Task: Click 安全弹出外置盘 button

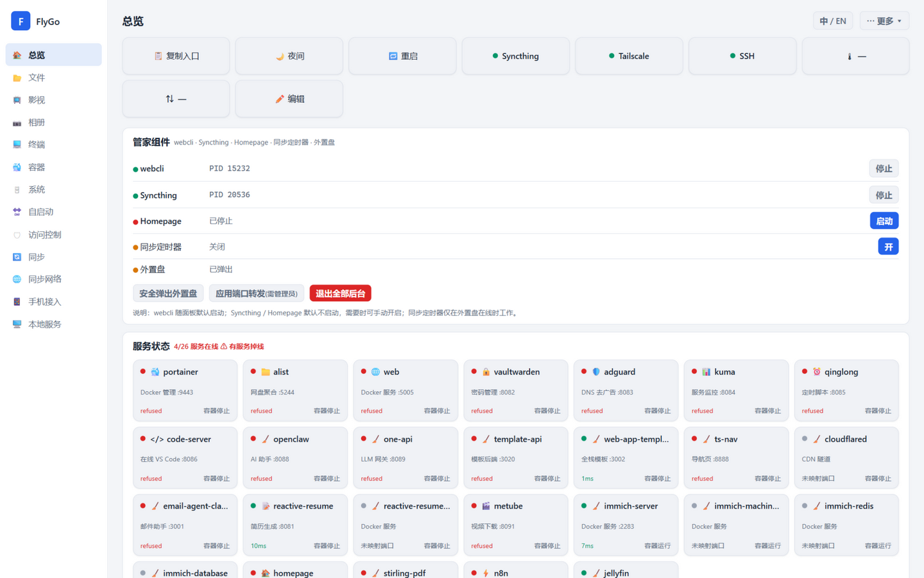Action: pyautogui.click(x=168, y=293)
